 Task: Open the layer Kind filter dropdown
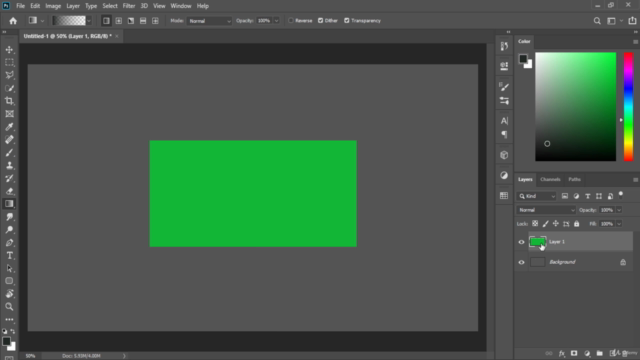click(x=536, y=196)
